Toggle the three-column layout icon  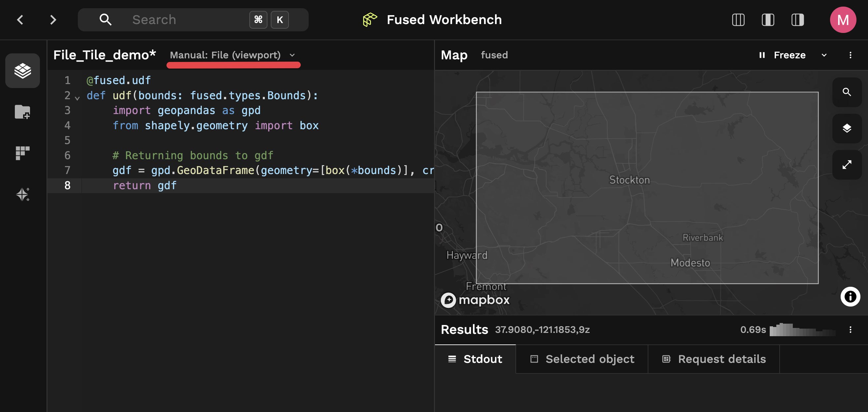tap(738, 19)
